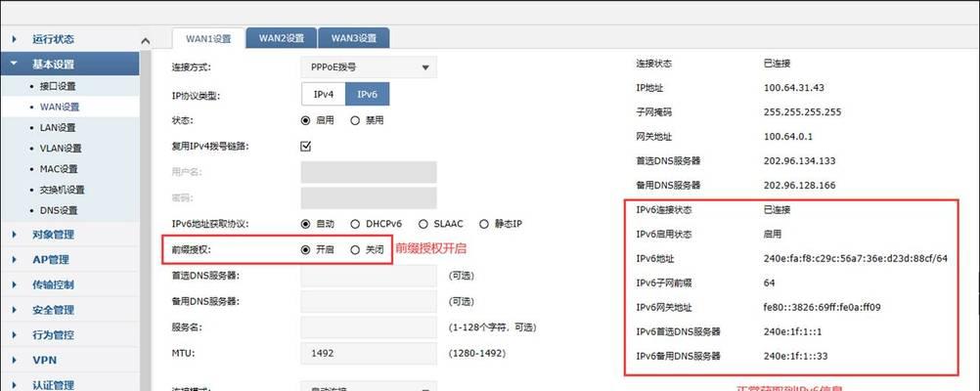Viewport: 980px width, 391px height.
Task: Click subnet mask 255.255.255.255
Action: [803, 112]
